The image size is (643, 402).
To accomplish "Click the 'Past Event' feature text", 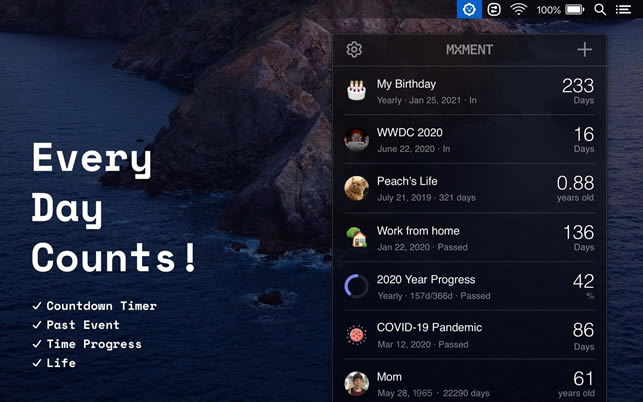I will click(x=83, y=325).
